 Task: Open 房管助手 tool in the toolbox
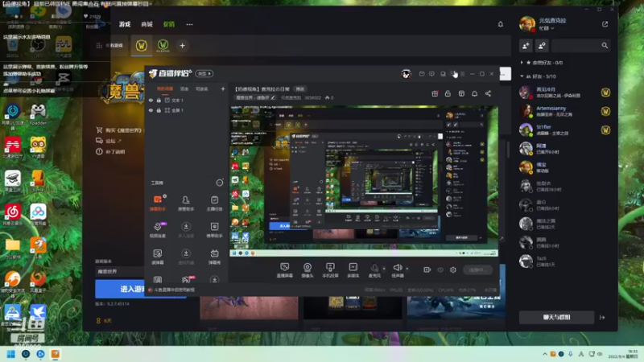[x=186, y=204]
